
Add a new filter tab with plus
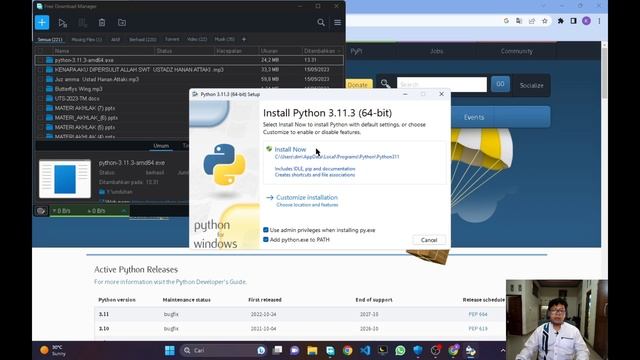[244, 39]
